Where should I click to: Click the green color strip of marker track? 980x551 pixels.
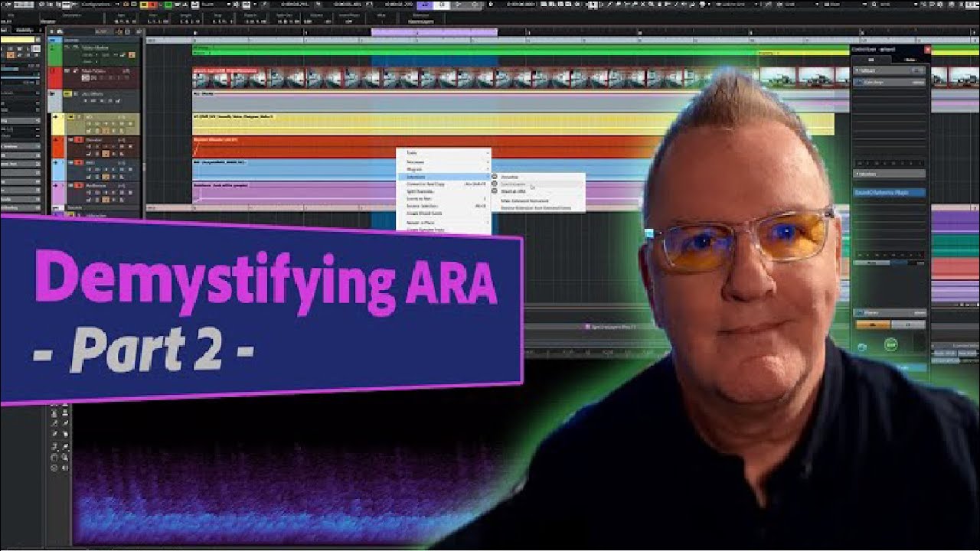(54, 55)
